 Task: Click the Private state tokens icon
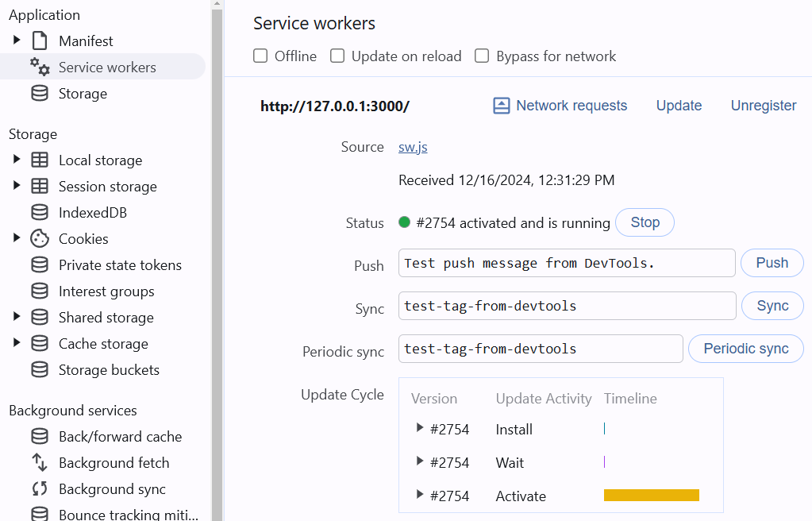click(40, 265)
